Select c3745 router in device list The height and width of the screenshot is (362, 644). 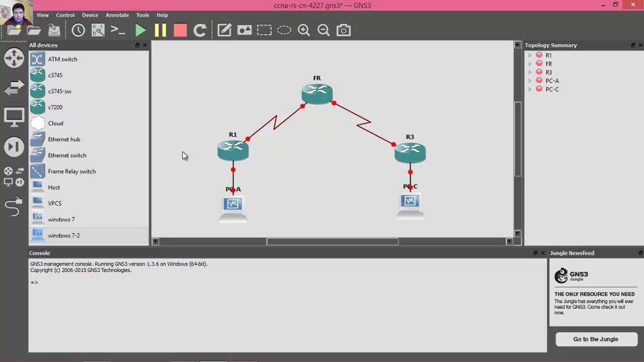[x=89, y=75]
